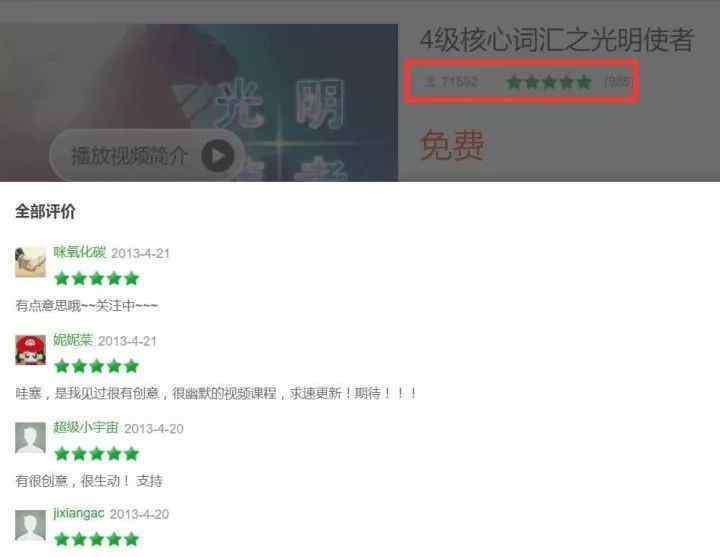Viewport: 720px width, 557px height.
Task: Click the play video intro button
Action: pyautogui.click(x=147, y=156)
